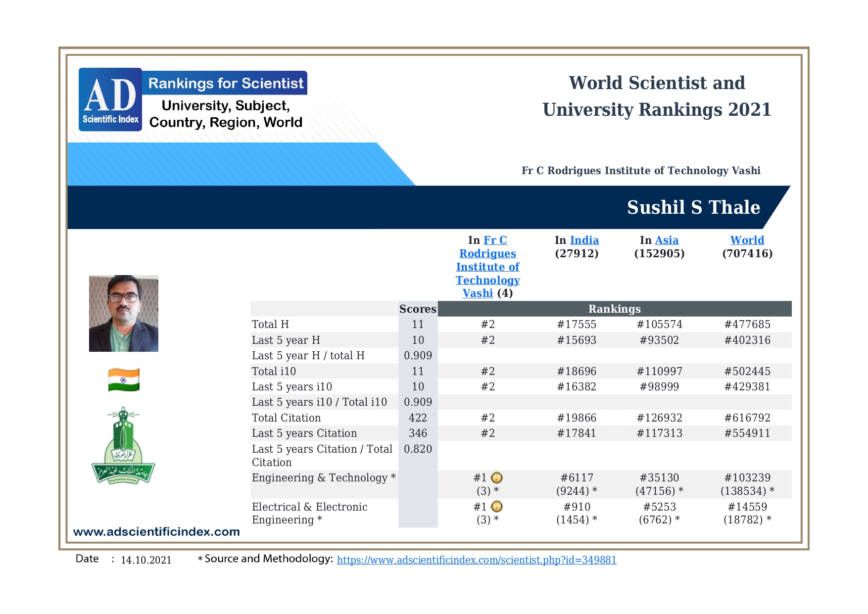Click the India Last 5 years i10 rank #16382
The width and height of the screenshot is (868, 614).
pos(577,387)
